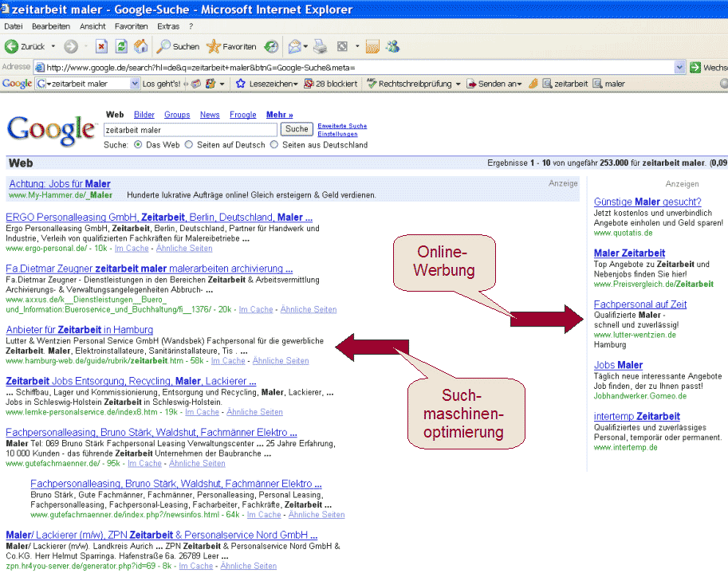Run Rechtschreibprüfung spell check
The image size is (728, 573).
(x=410, y=84)
